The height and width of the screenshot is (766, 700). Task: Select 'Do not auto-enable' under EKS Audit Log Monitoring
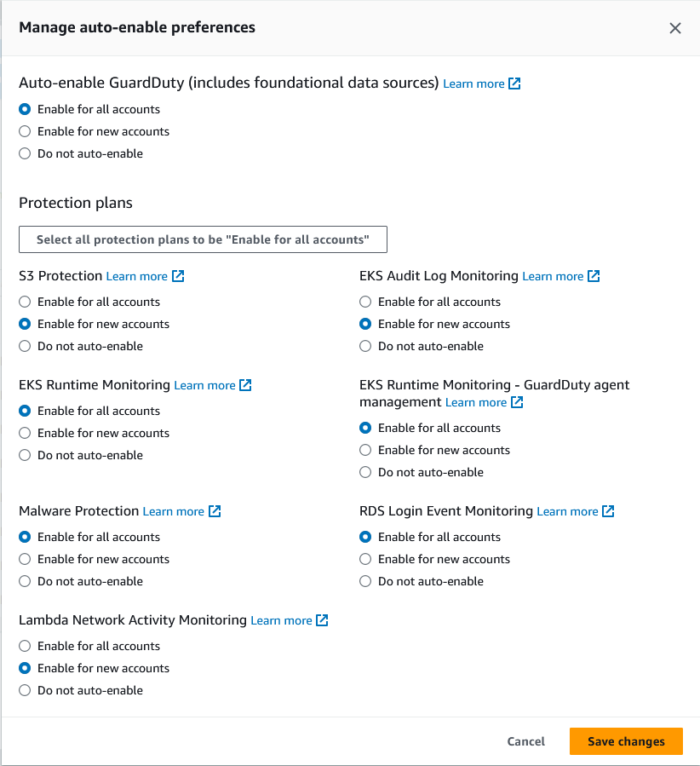tap(365, 346)
